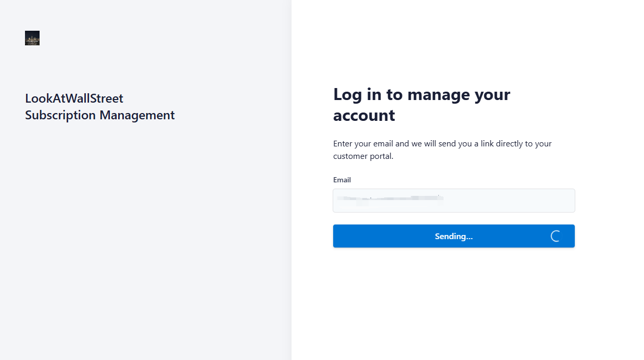Click the loading spinner in the blue button
Image resolution: width=644 pixels, height=360 pixels.
(555, 236)
